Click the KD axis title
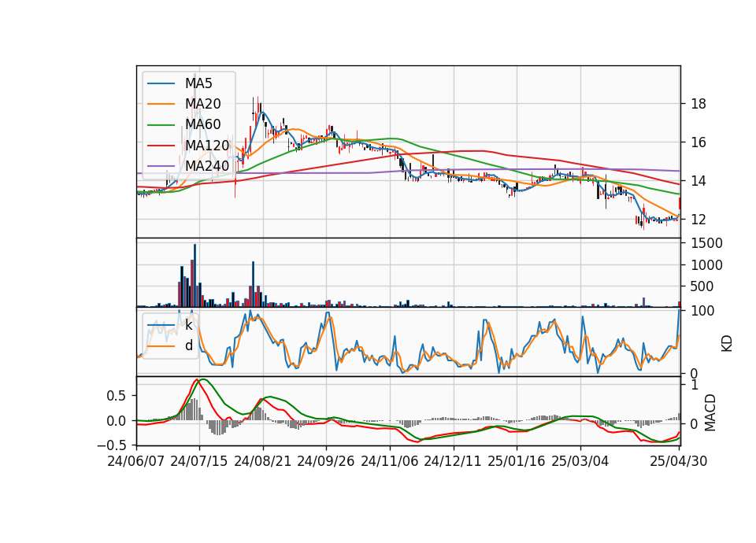756x543 pixels. (x=727, y=344)
